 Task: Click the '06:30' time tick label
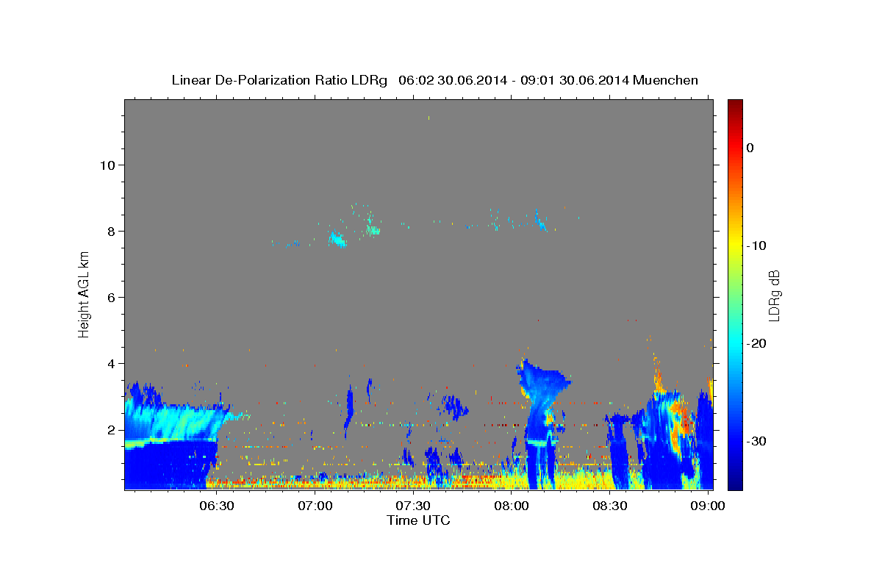pos(217,506)
